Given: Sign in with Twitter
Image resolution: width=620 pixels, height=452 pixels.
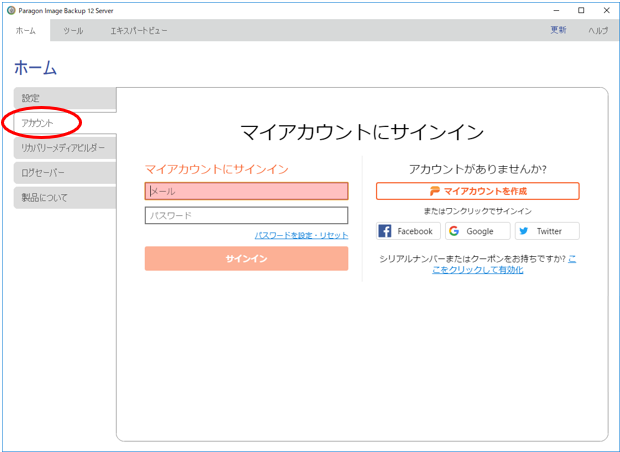Looking at the screenshot, I should tap(547, 231).
